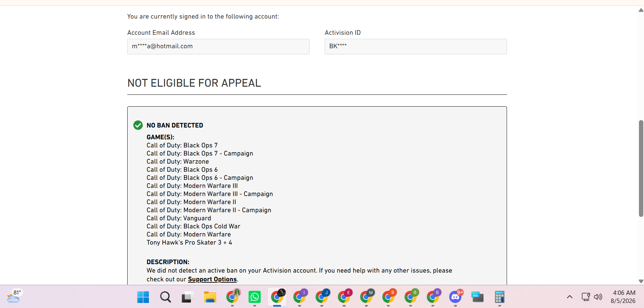This screenshot has width=644, height=308.
Task: Click the scroll down arrow on the page
Action: tap(641, 281)
